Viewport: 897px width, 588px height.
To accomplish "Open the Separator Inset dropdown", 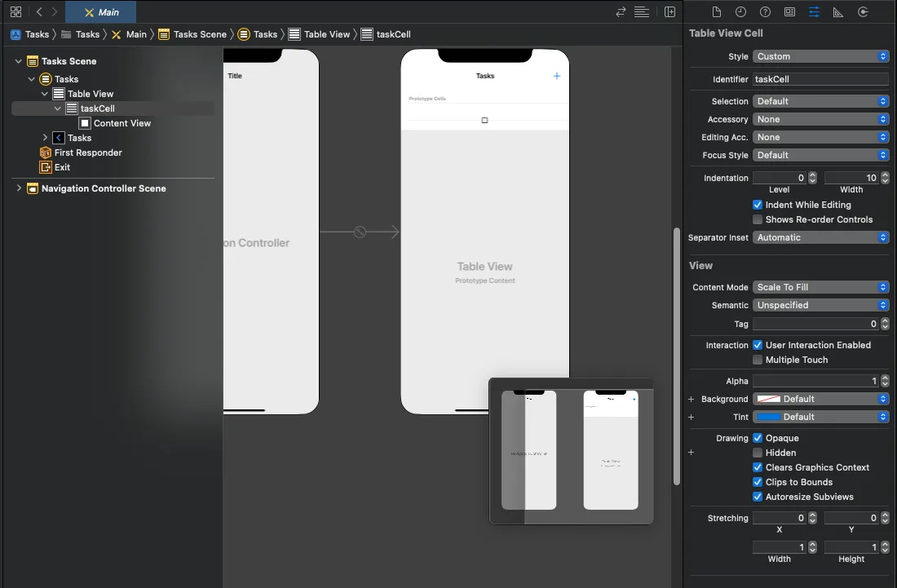I will click(x=821, y=237).
